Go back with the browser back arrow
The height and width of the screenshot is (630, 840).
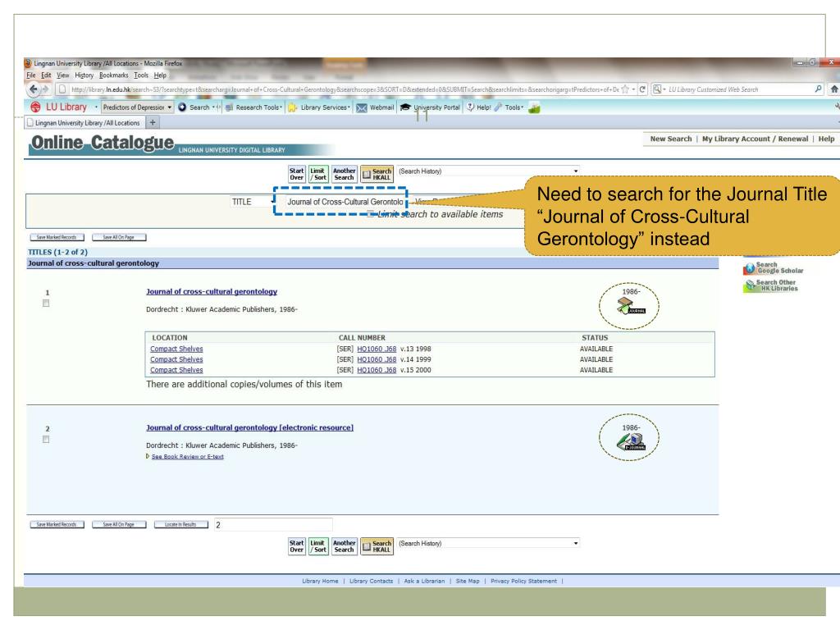click(34, 89)
